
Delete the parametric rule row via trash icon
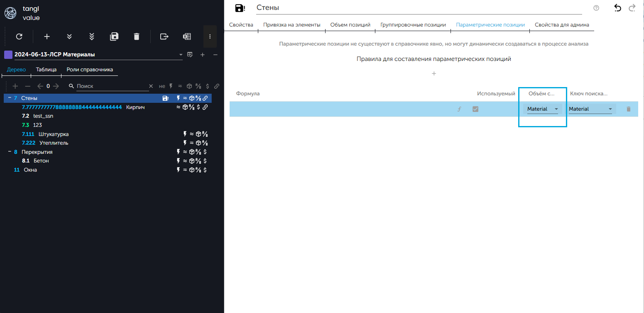point(628,109)
